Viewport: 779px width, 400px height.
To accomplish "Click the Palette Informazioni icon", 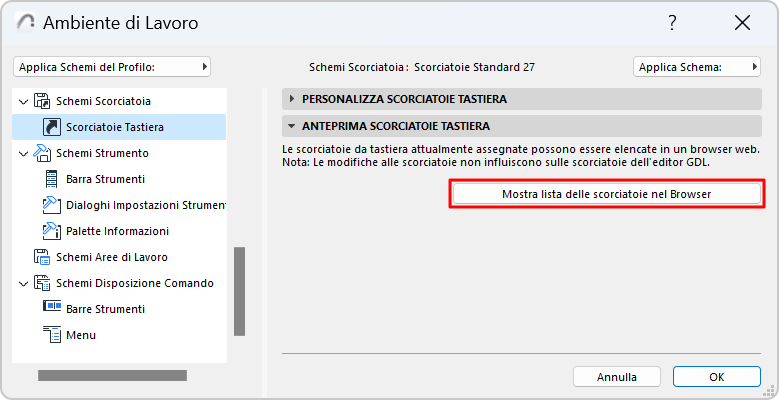I will (52, 231).
